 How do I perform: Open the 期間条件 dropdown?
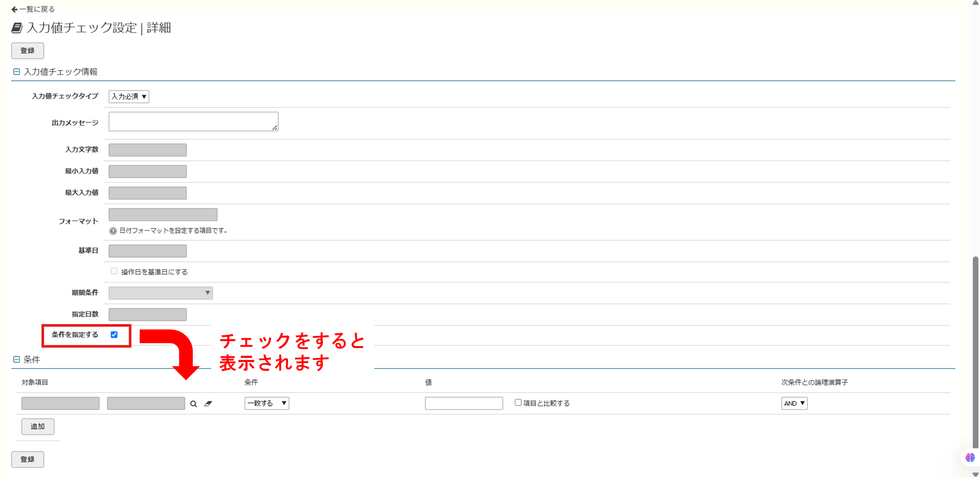[x=161, y=293]
